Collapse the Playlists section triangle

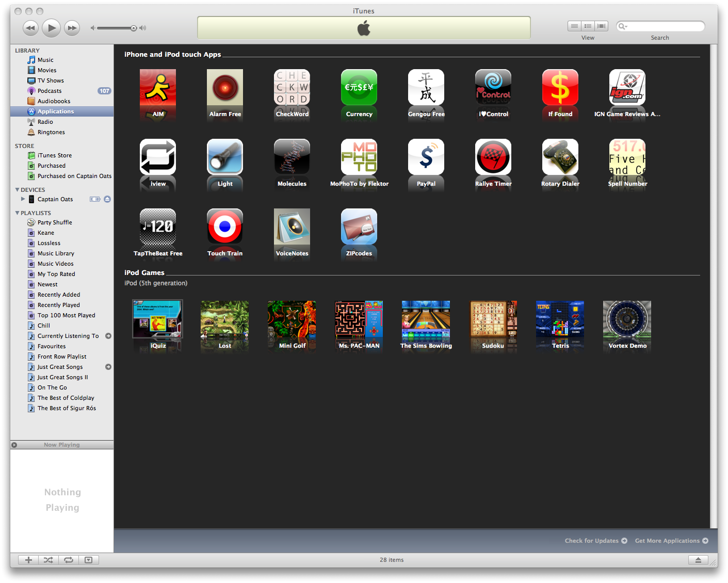(18, 213)
